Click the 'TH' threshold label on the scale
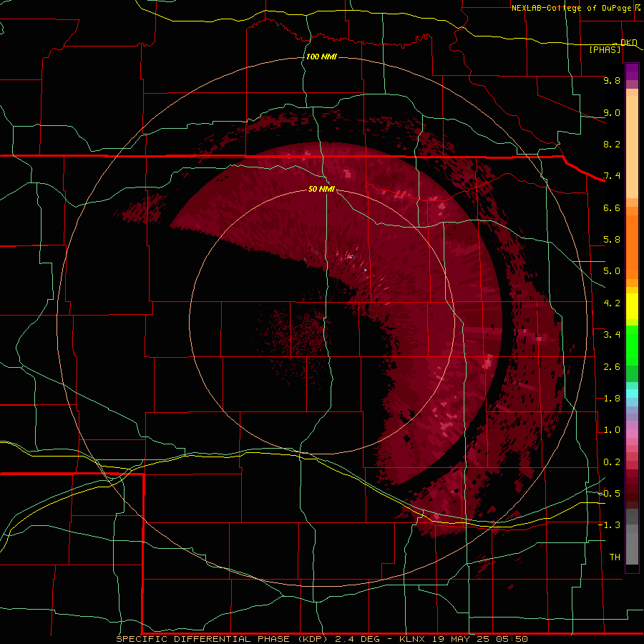The width and height of the screenshot is (644, 644). point(615,557)
